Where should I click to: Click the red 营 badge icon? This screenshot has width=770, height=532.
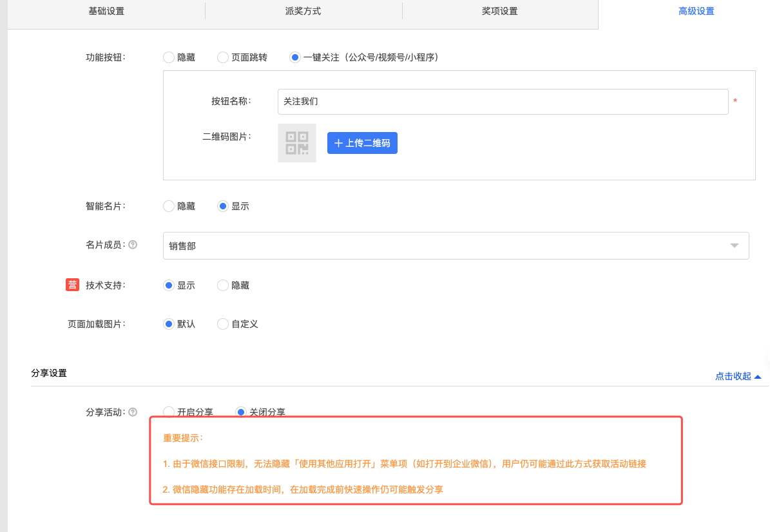pos(72,285)
